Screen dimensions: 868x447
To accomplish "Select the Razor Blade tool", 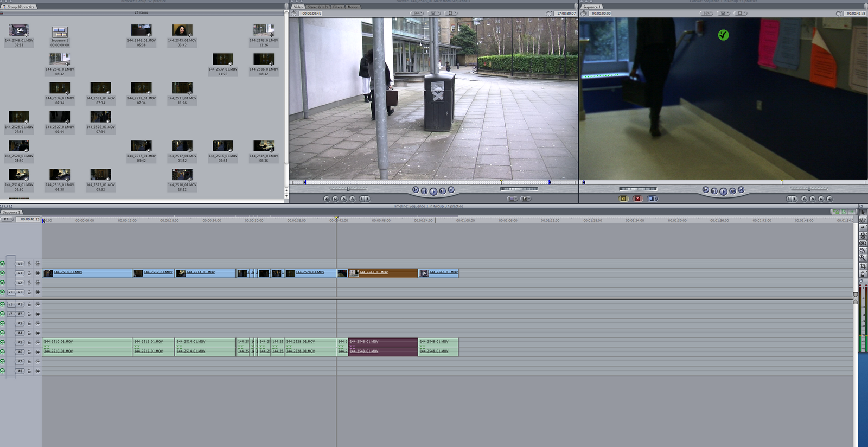I will [x=863, y=250].
